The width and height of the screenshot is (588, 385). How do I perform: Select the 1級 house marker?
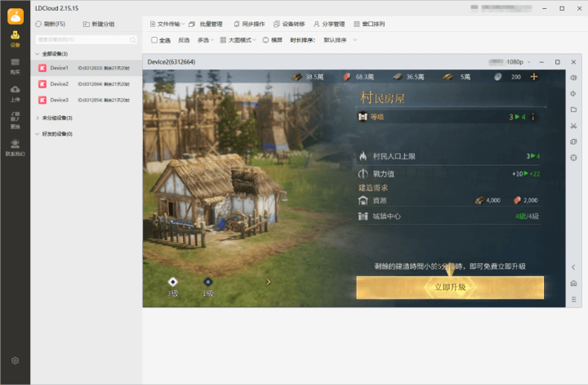point(207,287)
